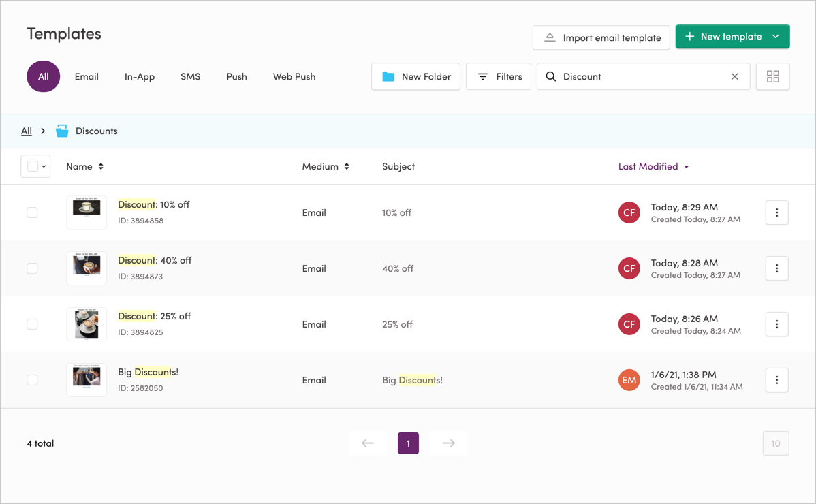Image resolution: width=816 pixels, height=504 pixels.
Task: Click the New template button
Action: [x=733, y=36]
